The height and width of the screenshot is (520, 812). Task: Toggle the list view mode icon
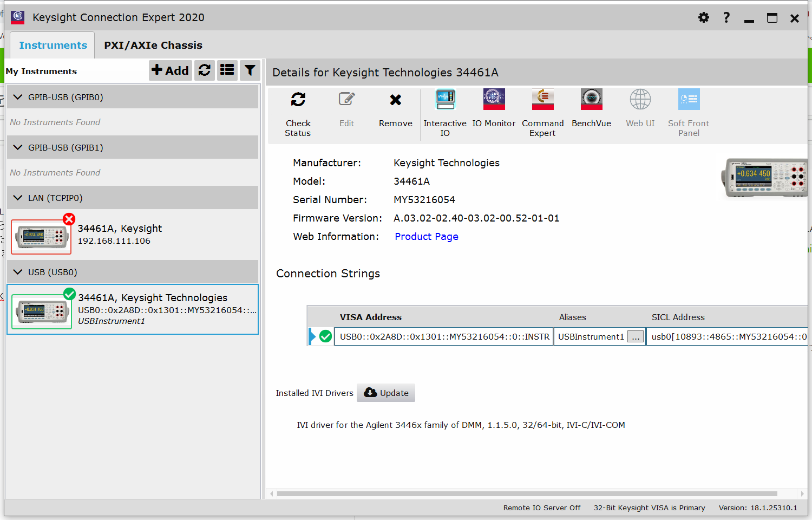(227, 70)
